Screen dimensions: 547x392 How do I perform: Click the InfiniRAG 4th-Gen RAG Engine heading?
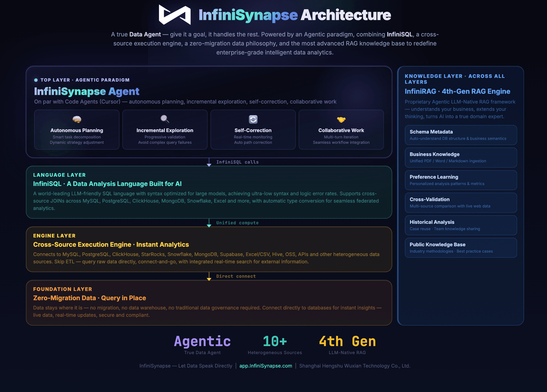pyautogui.click(x=458, y=91)
